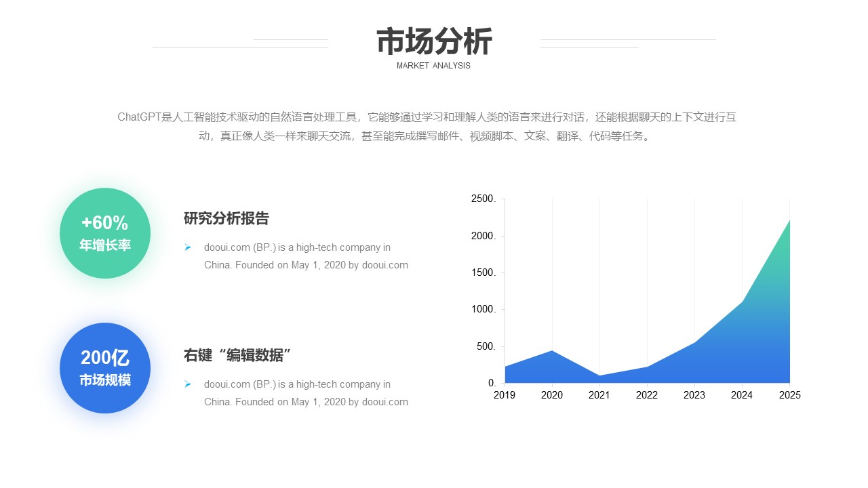This screenshot has width=868, height=488.
Task: Select the 市场分析 slide title
Action: pos(434,42)
